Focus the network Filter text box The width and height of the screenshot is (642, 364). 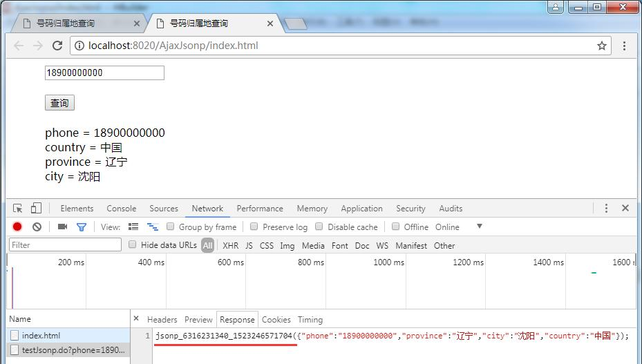pos(66,245)
